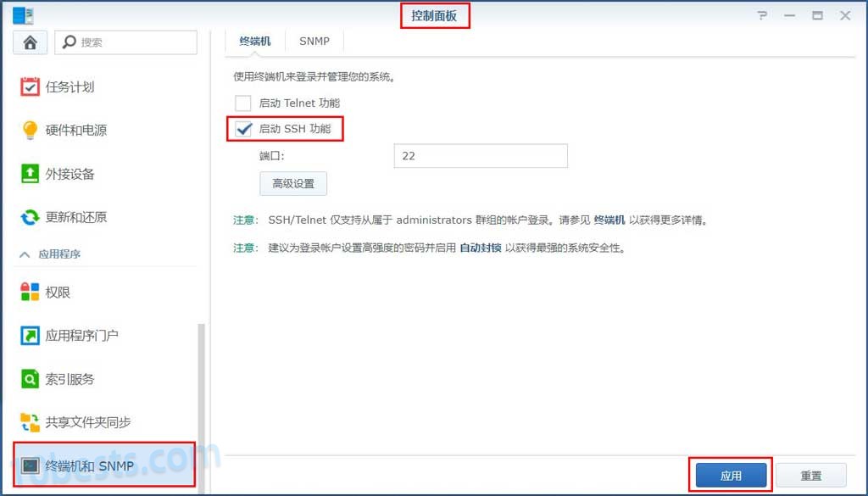Click the 应用程序 section header text
The height and width of the screenshot is (496, 868).
(59, 254)
